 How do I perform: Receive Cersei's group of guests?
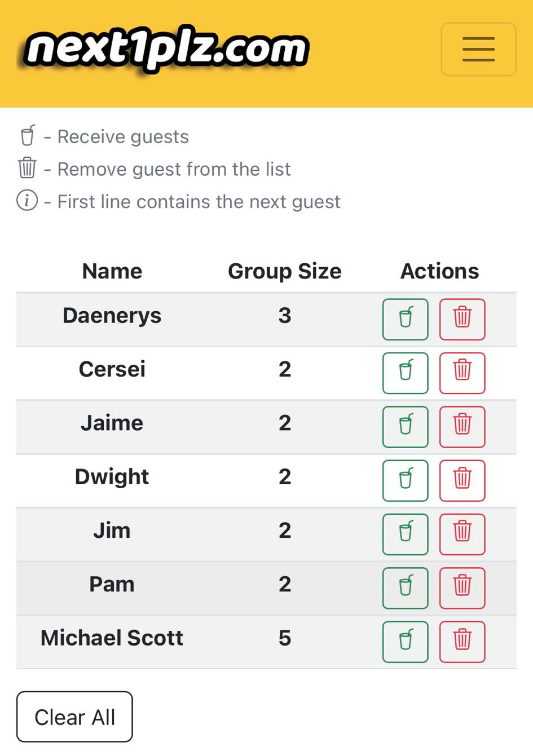[405, 373]
